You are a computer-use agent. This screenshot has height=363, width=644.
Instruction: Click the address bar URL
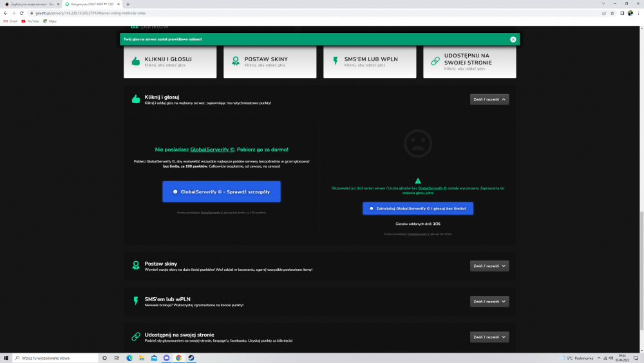pos(90,13)
